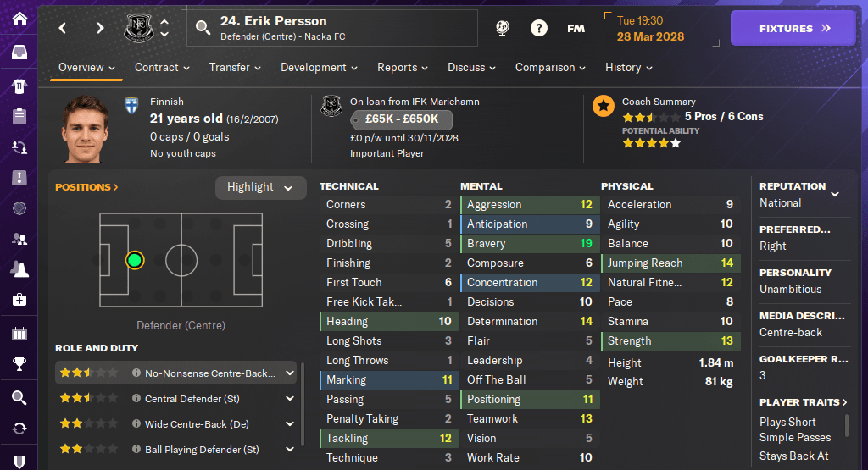Viewport: 868px width, 470px height.
Task: Expand the Reputation dropdown arrow
Action: pyautogui.click(x=835, y=194)
